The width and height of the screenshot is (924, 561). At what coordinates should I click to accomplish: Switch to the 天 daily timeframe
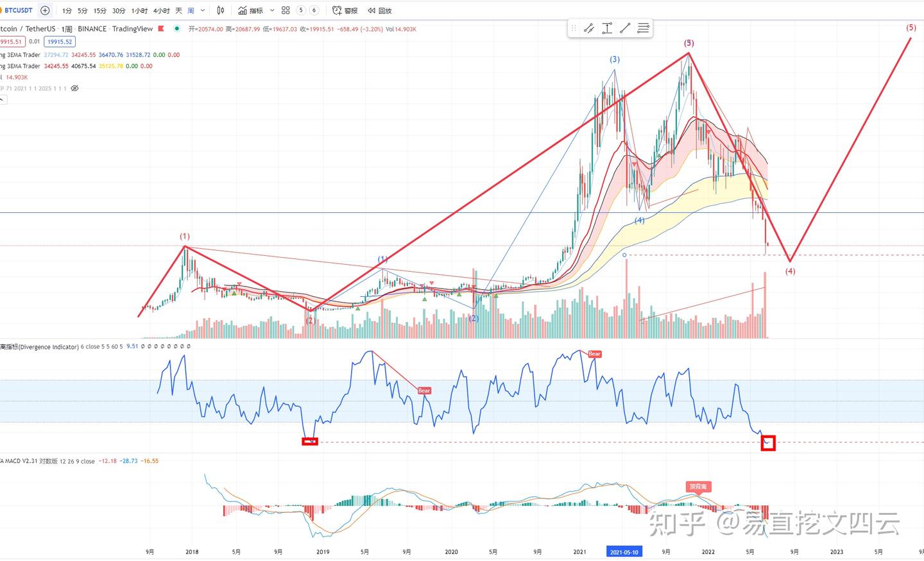[x=178, y=10]
